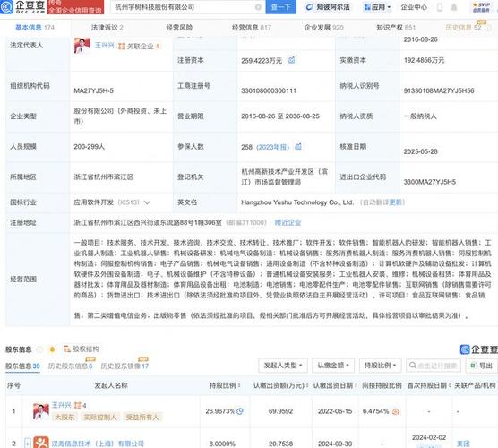This screenshot has width=498, height=448.
Task: Expand the 应用 menu in the header
Action: pyautogui.click(x=377, y=7)
